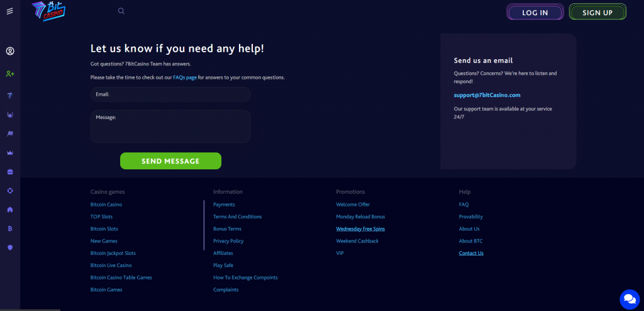Click the support@7bitCasino.com email link

pos(487,95)
